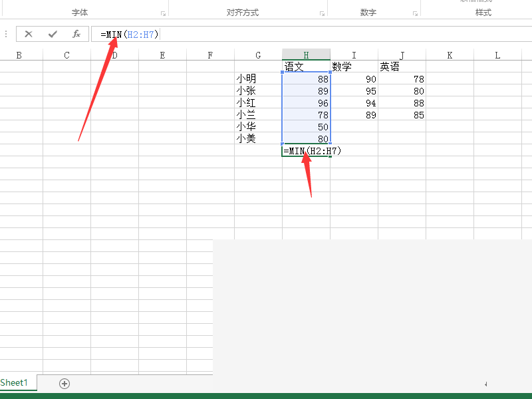Select column G header
The height and width of the screenshot is (399, 532).
coord(258,55)
